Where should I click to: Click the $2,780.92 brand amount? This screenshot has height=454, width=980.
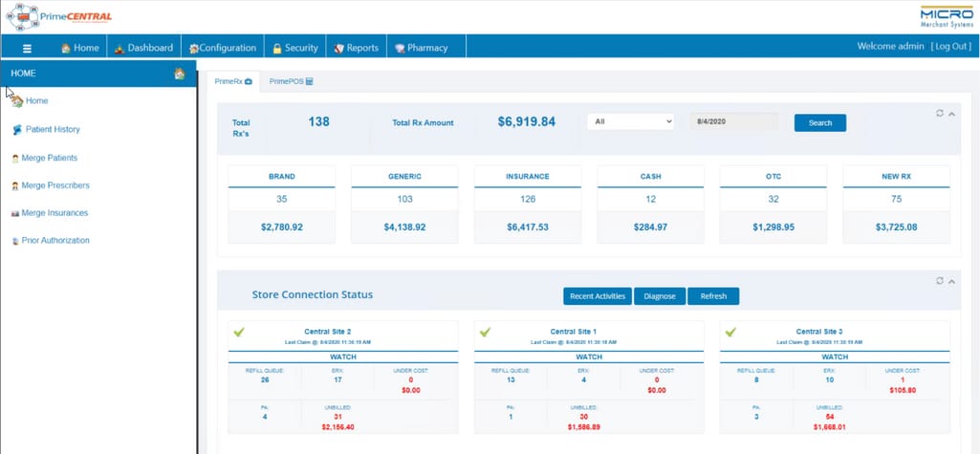[x=281, y=227]
